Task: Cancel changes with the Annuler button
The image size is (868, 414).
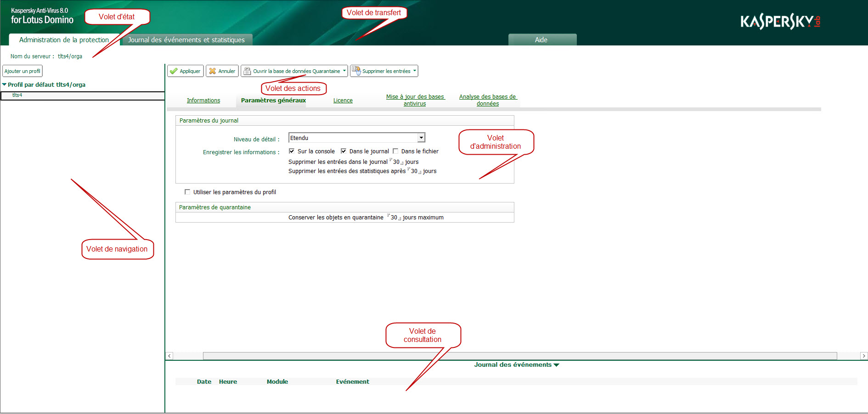Action: pos(222,71)
